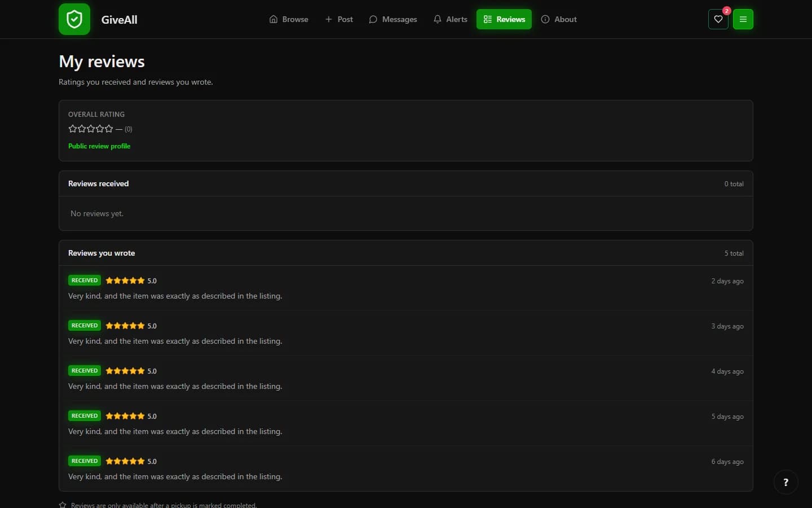Open the help question mark button

coord(785,482)
